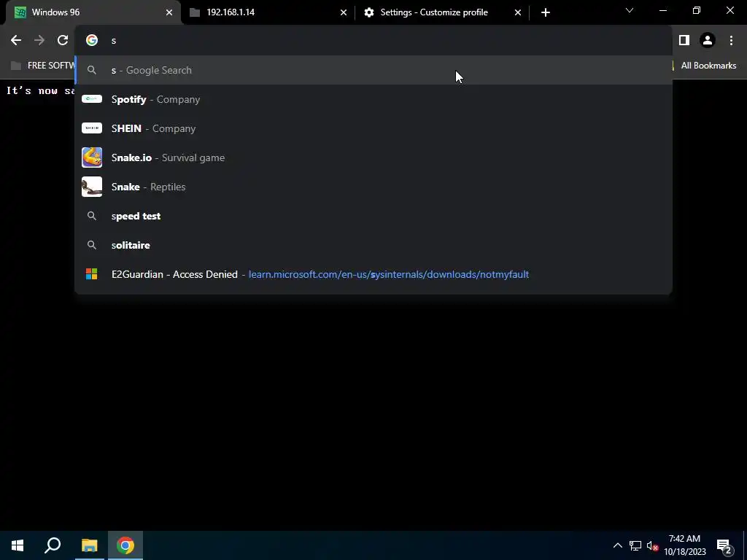The image size is (747, 560).
Task: Pick the 'Snake.io - Survival game' suggestion
Action: click(373, 157)
